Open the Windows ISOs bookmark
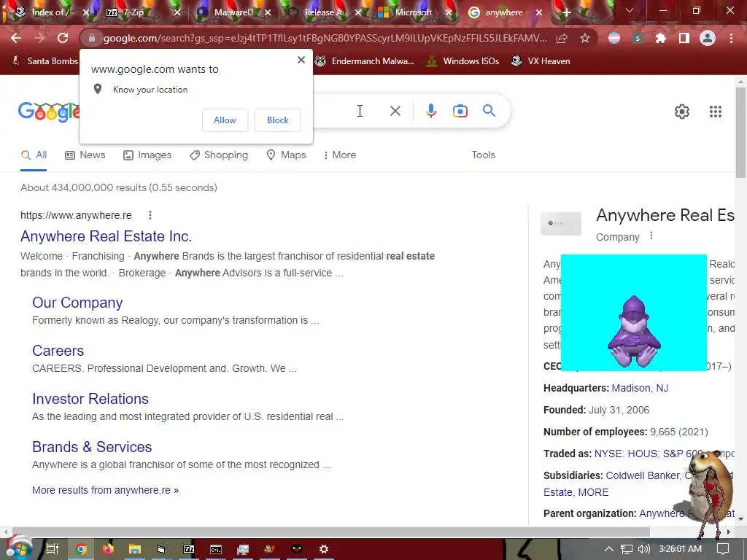This screenshot has height=560, width=747. 463,61
